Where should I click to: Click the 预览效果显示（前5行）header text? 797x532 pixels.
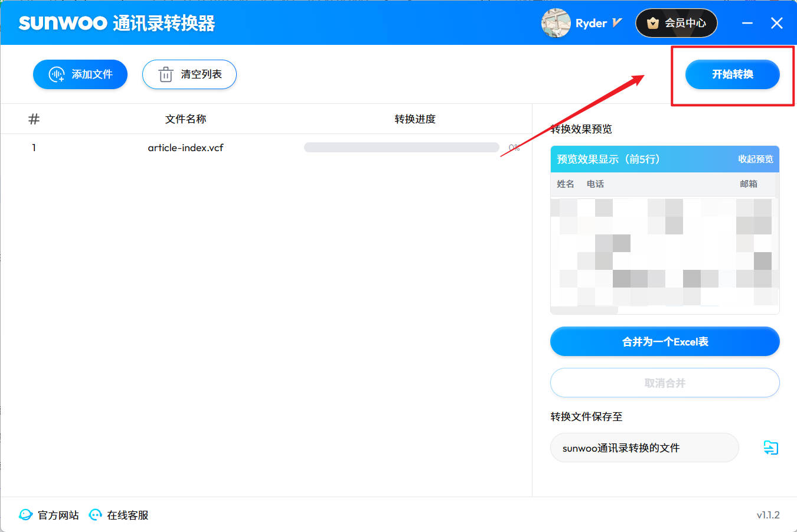(x=608, y=159)
